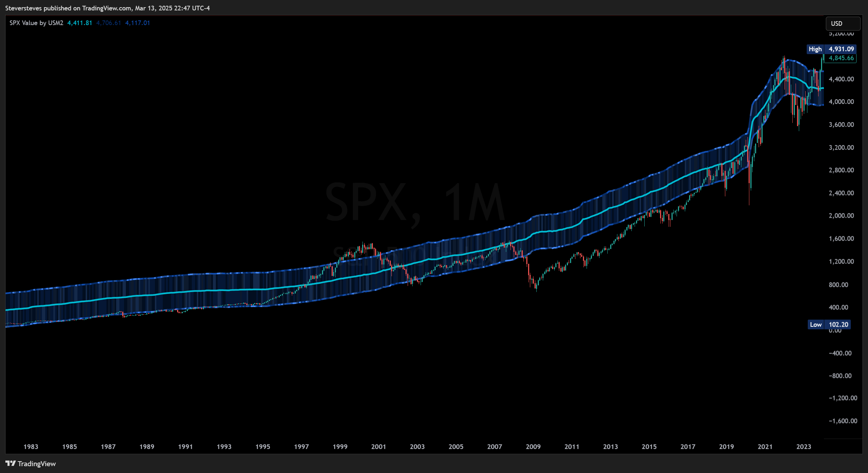Click the 1989 label on the time axis
Image resolution: width=868 pixels, height=473 pixels.
point(147,447)
